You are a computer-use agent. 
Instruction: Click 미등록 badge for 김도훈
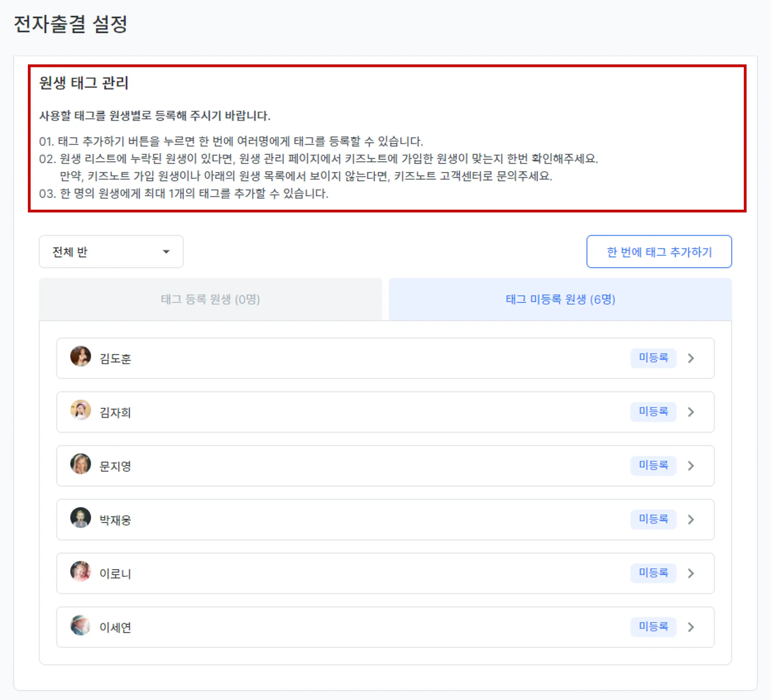[653, 358]
